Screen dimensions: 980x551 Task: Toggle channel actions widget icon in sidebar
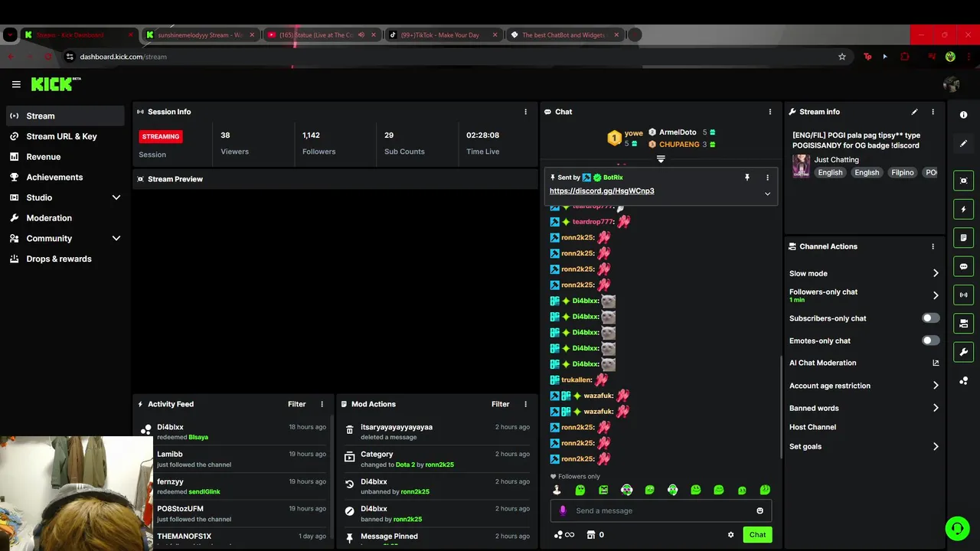pos(963,323)
